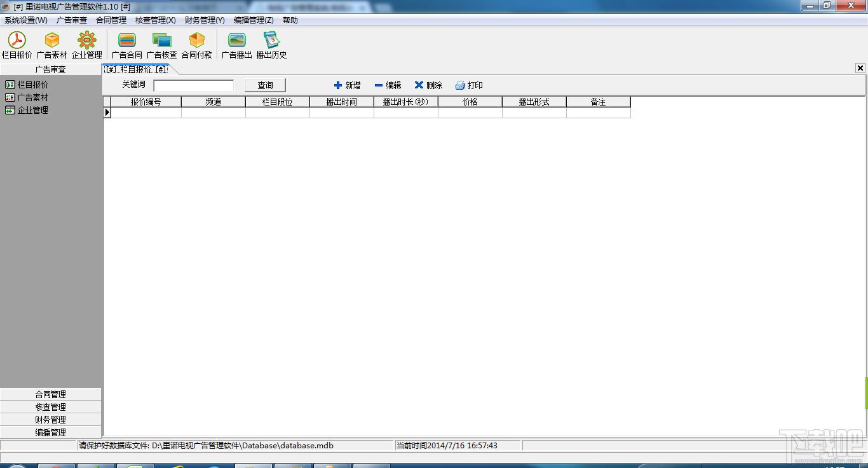Image resolution: width=868 pixels, height=468 pixels.
Task: Click the empty 报价编号 cell in first row
Action: [146, 113]
